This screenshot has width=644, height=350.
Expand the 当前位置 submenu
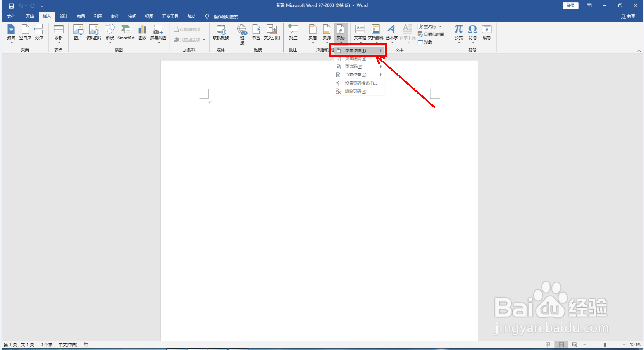[x=355, y=75]
